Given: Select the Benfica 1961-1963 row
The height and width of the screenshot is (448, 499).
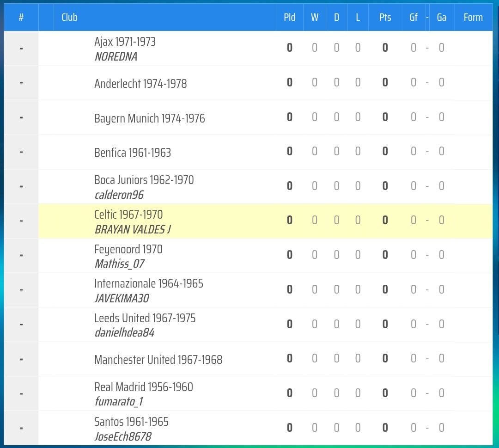Looking at the screenshot, I should [x=248, y=152].
